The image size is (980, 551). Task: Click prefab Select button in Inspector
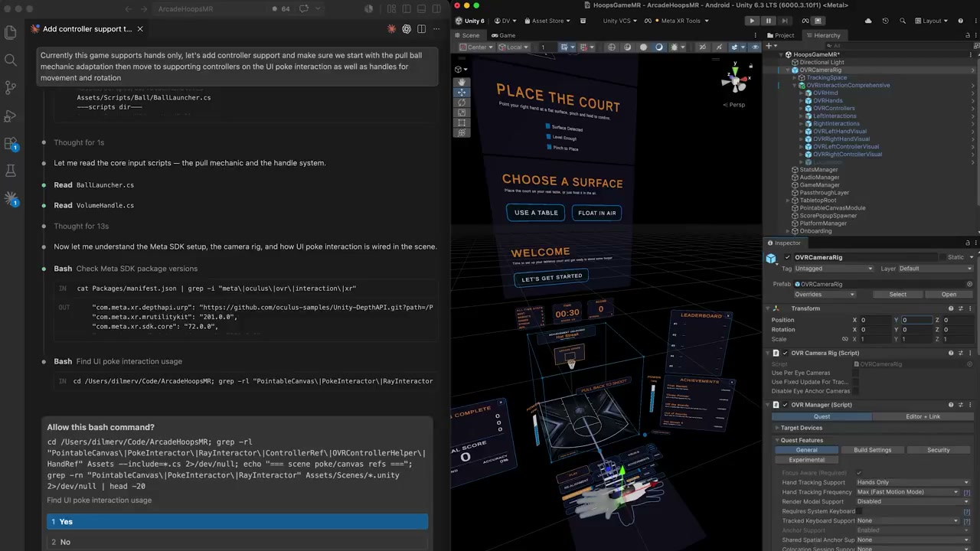pyautogui.click(x=897, y=295)
